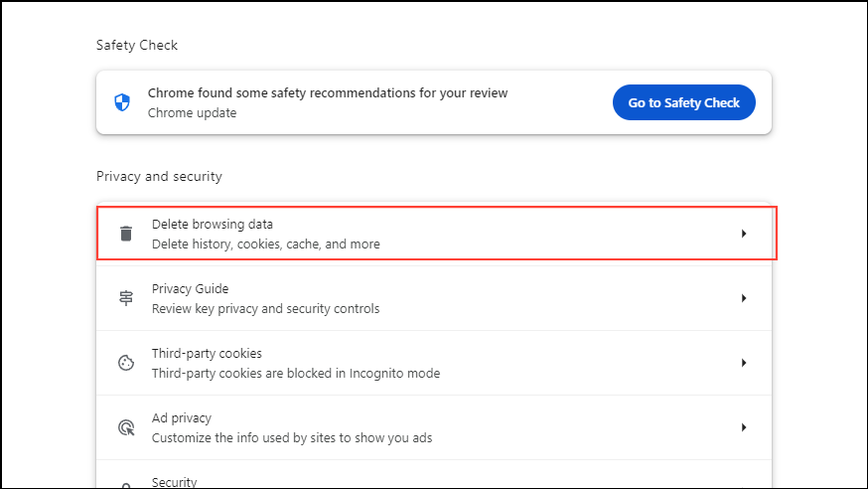Click the blue shield Safety Check icon
This screenshot has width=868, height=489.
[122, 102]
